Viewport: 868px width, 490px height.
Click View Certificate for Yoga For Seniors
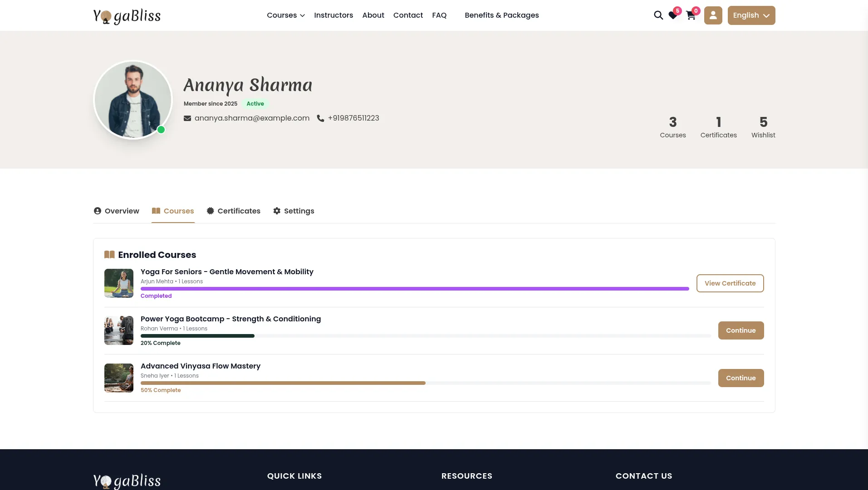730,283
